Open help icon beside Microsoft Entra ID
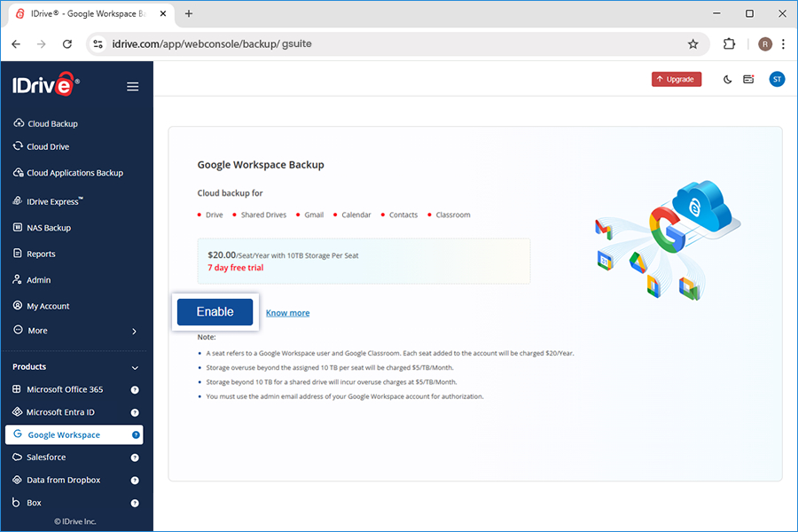798x532 pixels. [135, 412]
